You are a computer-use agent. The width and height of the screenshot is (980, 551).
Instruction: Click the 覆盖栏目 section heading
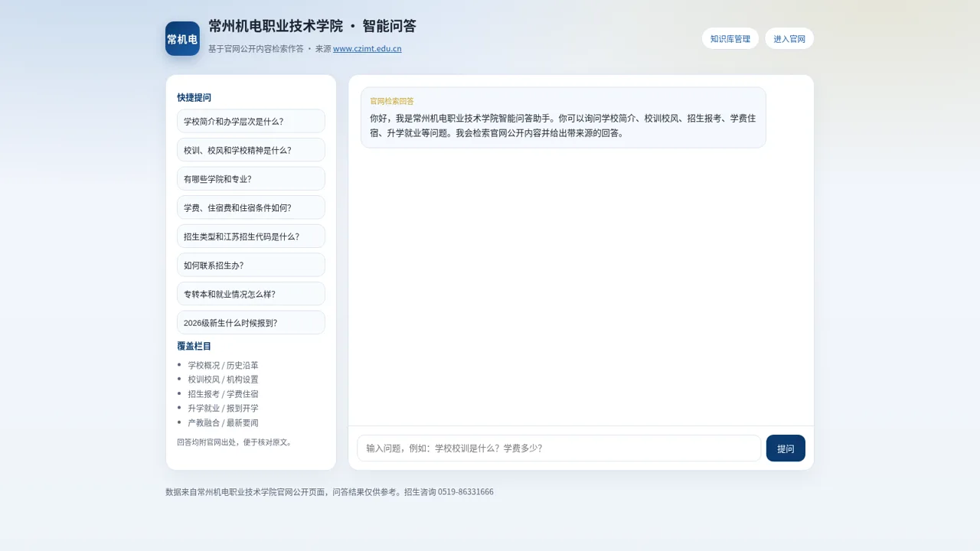[194, 346]
